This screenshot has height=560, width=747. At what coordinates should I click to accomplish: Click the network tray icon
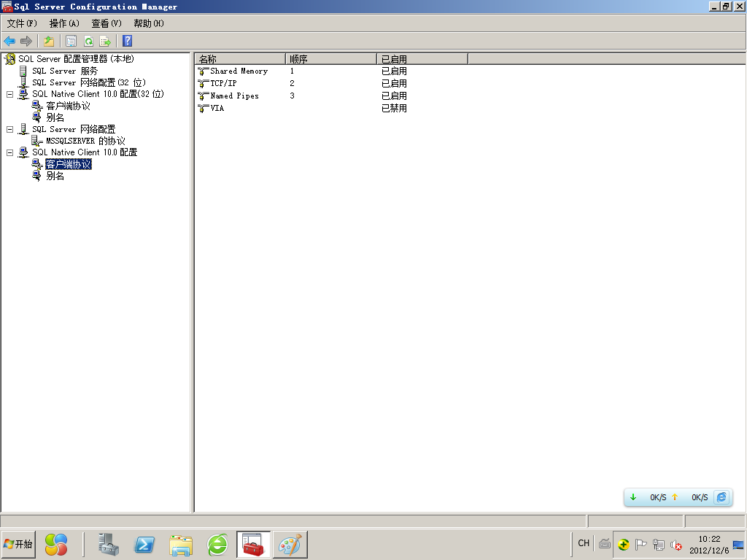pyautogui.click(x=659, y=544)
